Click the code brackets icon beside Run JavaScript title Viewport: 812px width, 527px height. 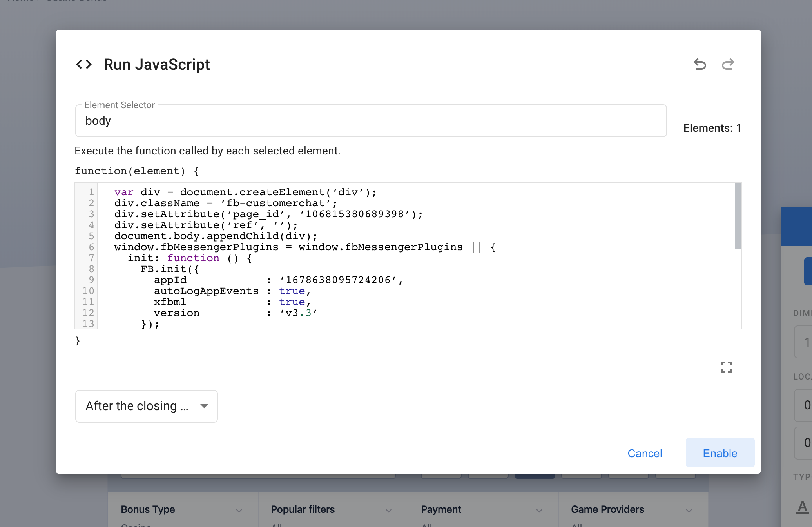click(83, 64)
